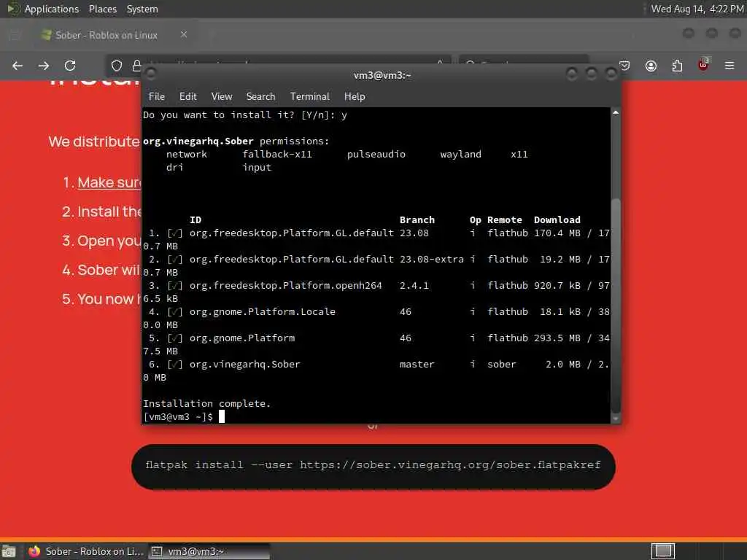Click the clock showing Wed Aug 14
Viewport: 747px width, 560px height.
coord(697,9)
